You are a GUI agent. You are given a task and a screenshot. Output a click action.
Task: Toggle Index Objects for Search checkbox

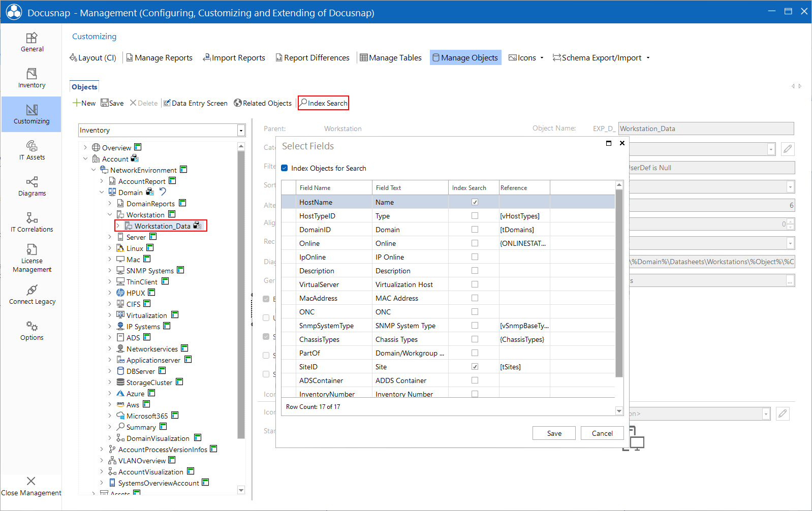[x=285, y=168]
